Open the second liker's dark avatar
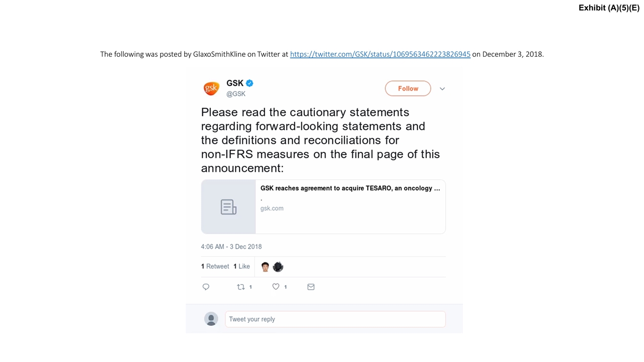 [x=278, y=266]
